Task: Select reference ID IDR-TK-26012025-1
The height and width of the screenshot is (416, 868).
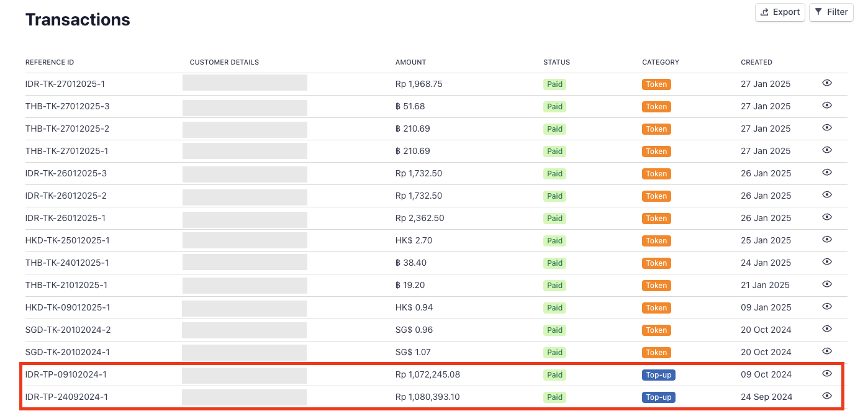Action: coord(65,218)
